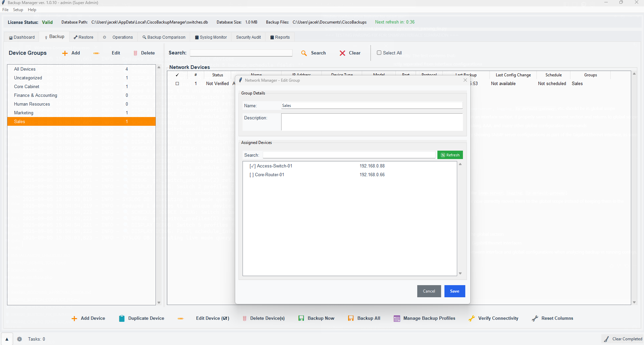Select the Marketing group
The height and width of the screenshot is (345, 644).
pyautogui.click(x=81, y=113)
